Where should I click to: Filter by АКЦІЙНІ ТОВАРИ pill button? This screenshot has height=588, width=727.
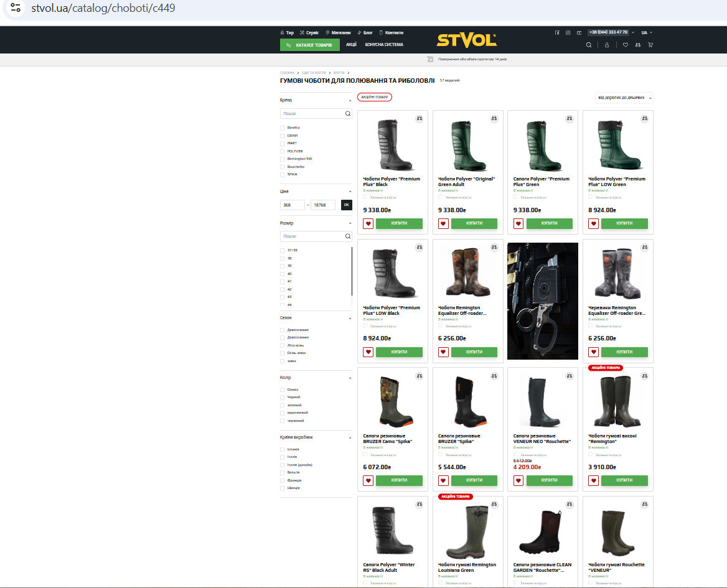(x=375, y=97)
